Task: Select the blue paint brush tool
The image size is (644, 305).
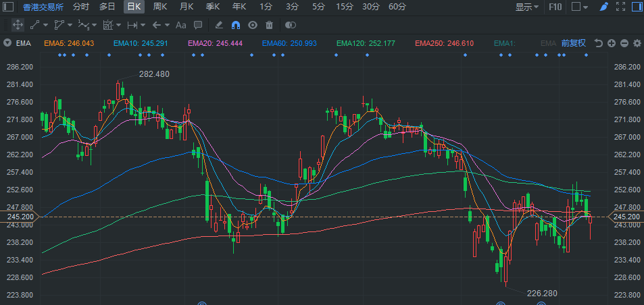Action: 603,7
